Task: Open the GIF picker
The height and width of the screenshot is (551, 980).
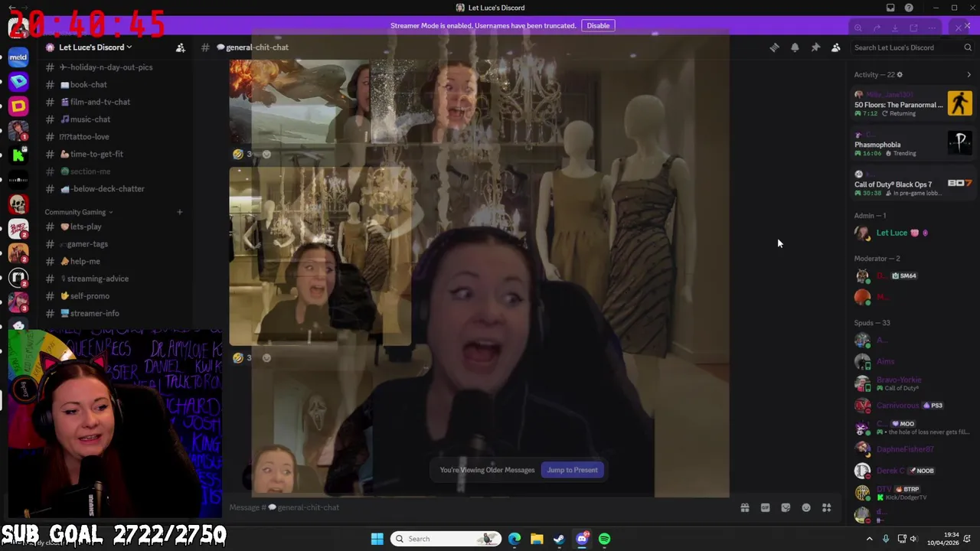Action: click(765, 507)
